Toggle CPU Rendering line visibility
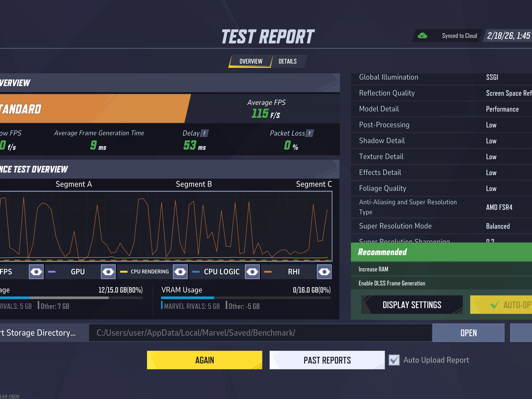Image resolution: width=532 pixels, height=399 pixels. point(180,272)
